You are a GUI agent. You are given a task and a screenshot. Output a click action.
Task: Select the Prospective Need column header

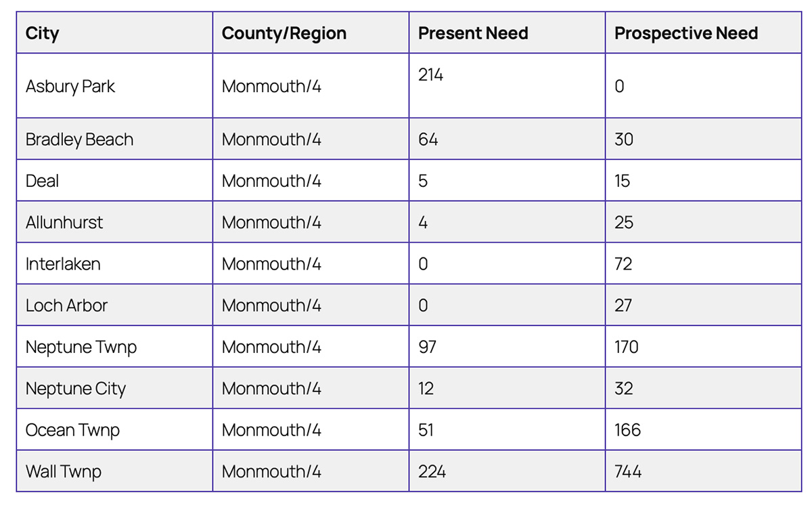[x=686, y=33]
